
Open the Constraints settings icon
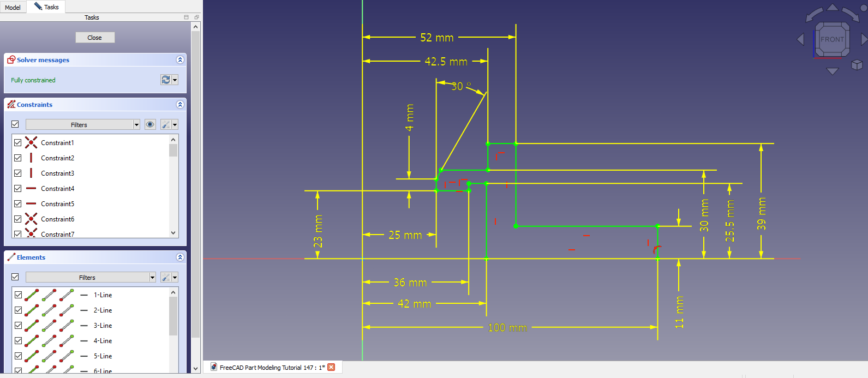click(166, 125)
